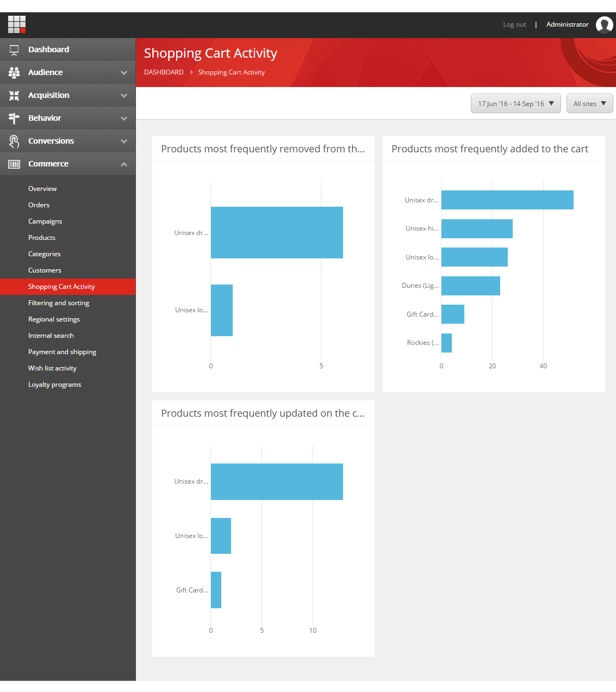Click the Dashboard monitor icon

14,50
